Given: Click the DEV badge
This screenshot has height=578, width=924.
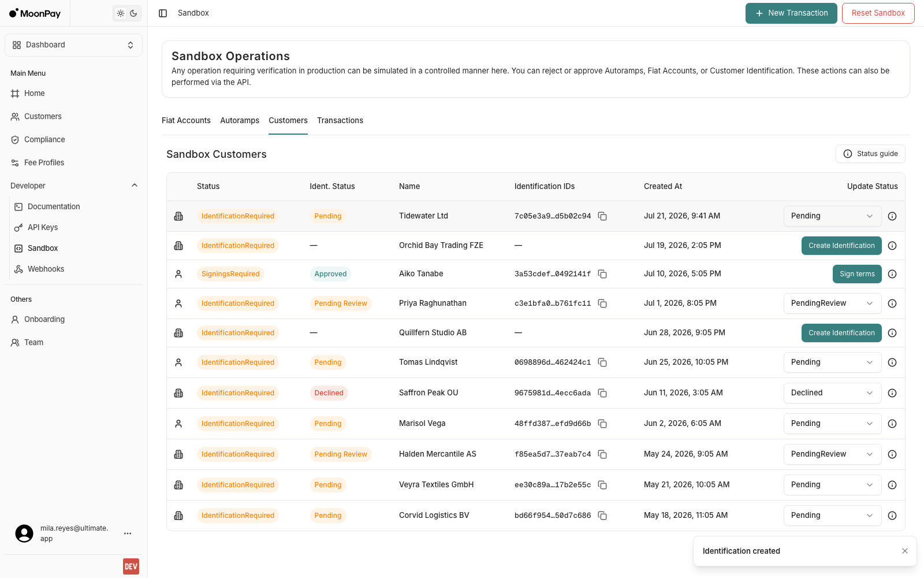Looking at the screenshot, I should tap(131, 566).
